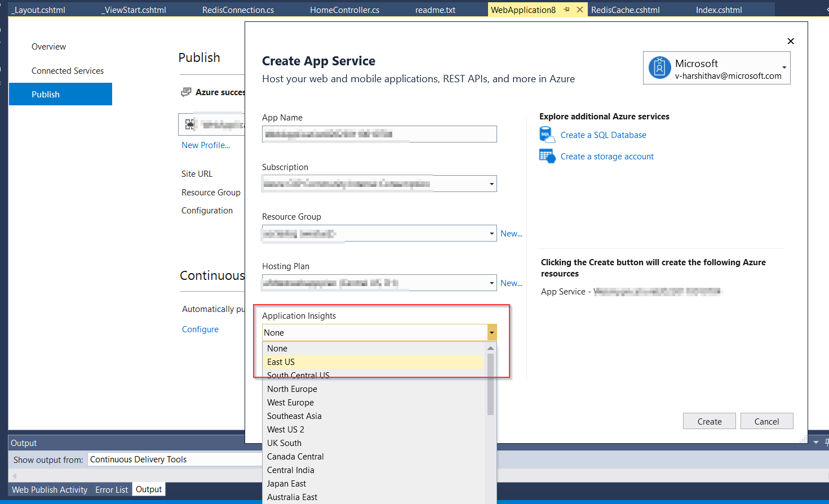The width and height of the screenshot is (829, 504).
Task: Click the New Profile link
Action: pyautogui.click(x=205, y=145)
